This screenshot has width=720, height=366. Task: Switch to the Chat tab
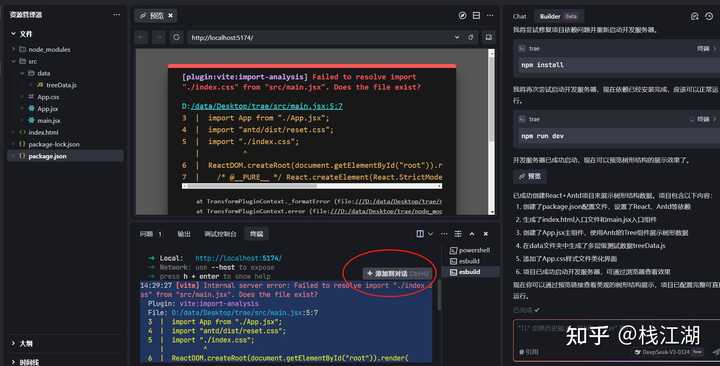tap(519, 16)
